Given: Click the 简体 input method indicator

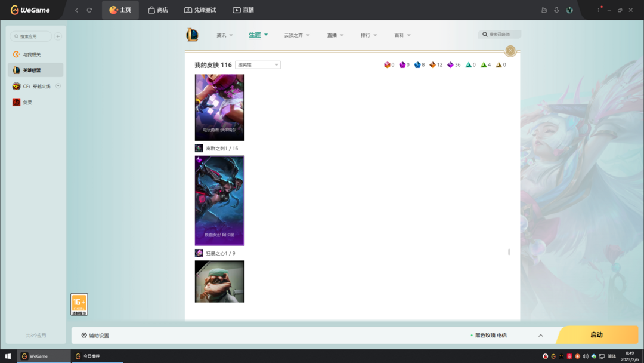Looking at the screenshot, I should (612, 356).
